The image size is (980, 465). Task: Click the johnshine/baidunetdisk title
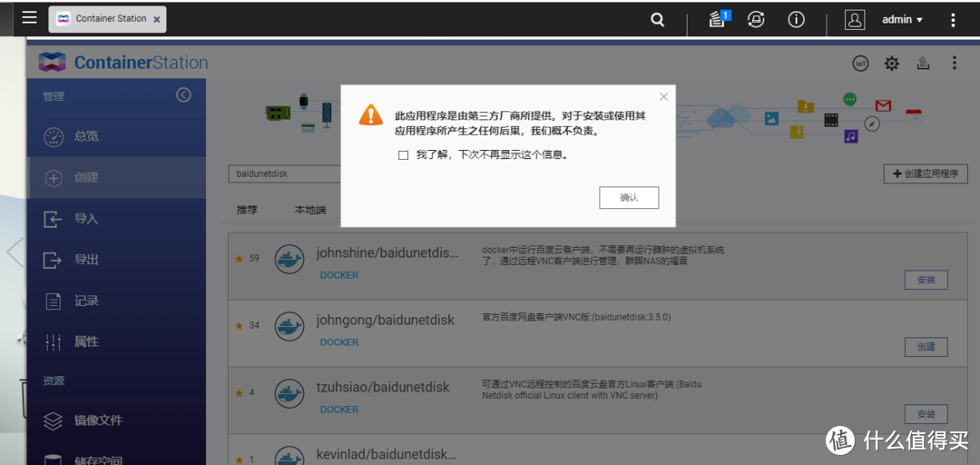tap(387, 253)
